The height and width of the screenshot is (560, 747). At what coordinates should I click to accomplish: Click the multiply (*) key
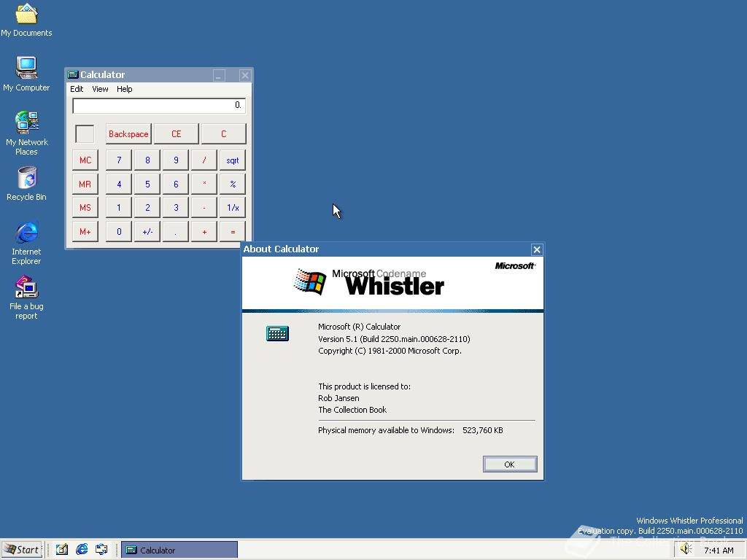tap(204, 184)
